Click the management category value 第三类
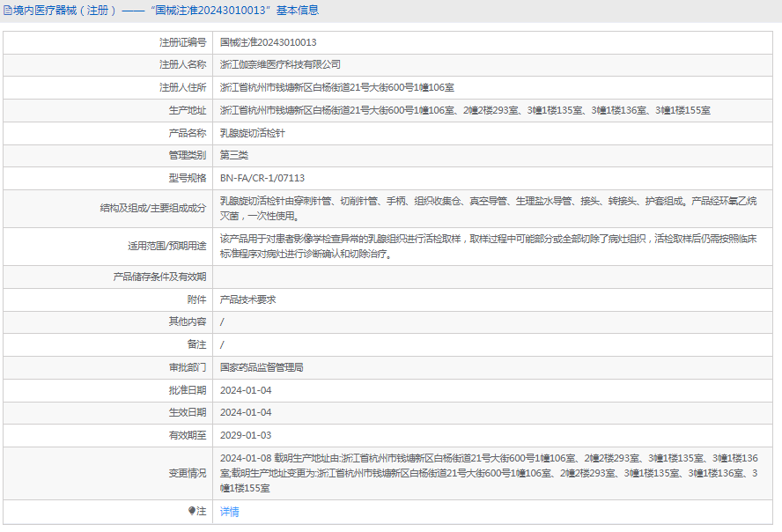 (x=234, y=155)
